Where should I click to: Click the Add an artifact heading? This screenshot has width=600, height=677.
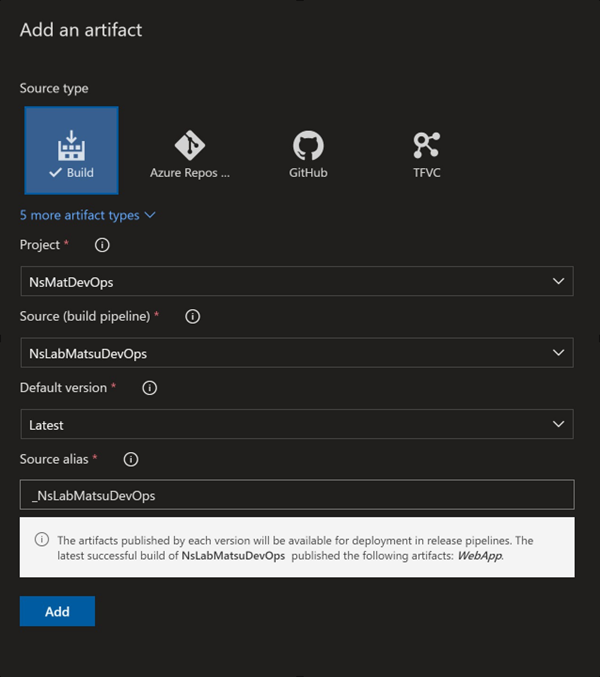81,30
